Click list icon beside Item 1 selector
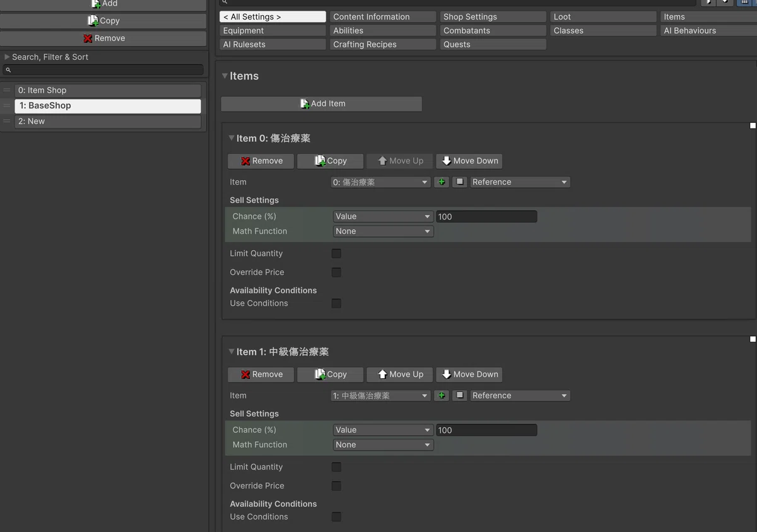This screenshot has width=757, height=532. [x=460, y=396]
